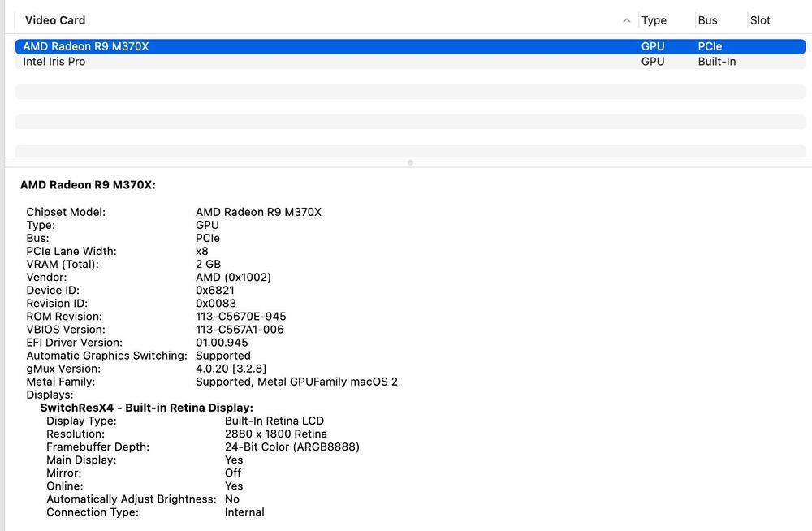Select the AMD Radeon R9 M370X row
This screenshot has height=531, width=812.
pyautogui.click(x=410, y=46)
